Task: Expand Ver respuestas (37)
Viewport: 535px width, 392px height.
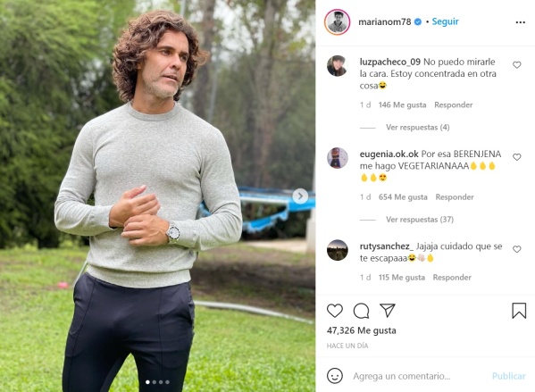Action: click(420, 220)
